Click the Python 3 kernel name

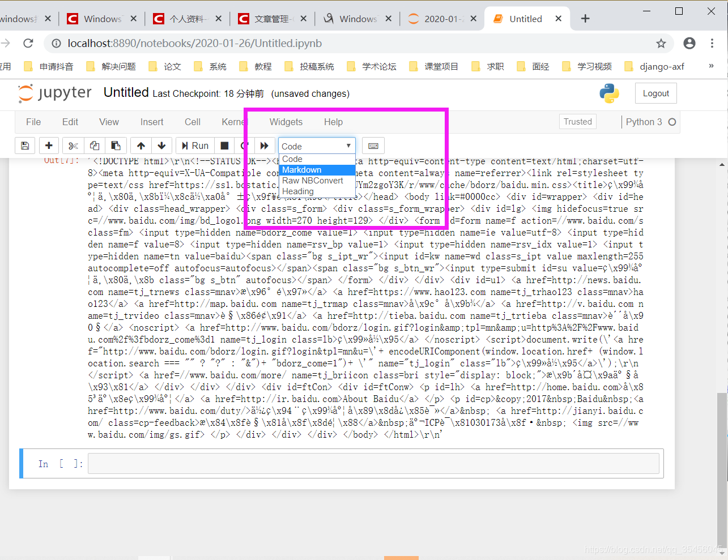644,122
